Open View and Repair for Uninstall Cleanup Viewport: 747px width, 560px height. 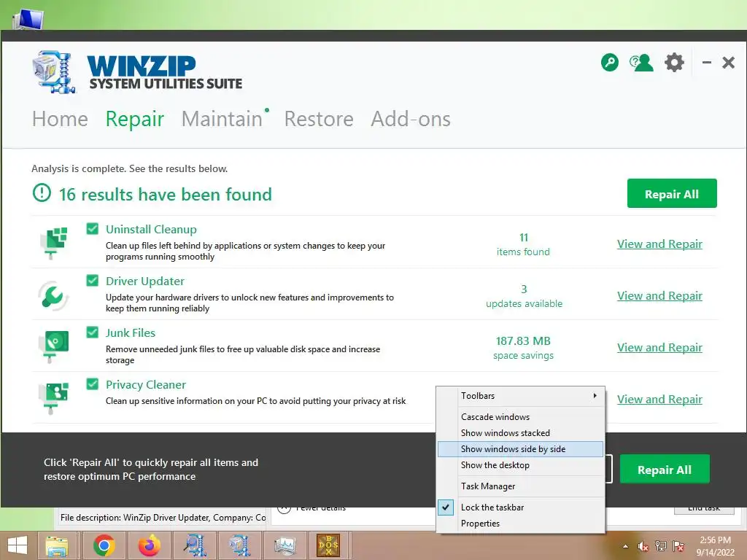click(x=659, y=244)
